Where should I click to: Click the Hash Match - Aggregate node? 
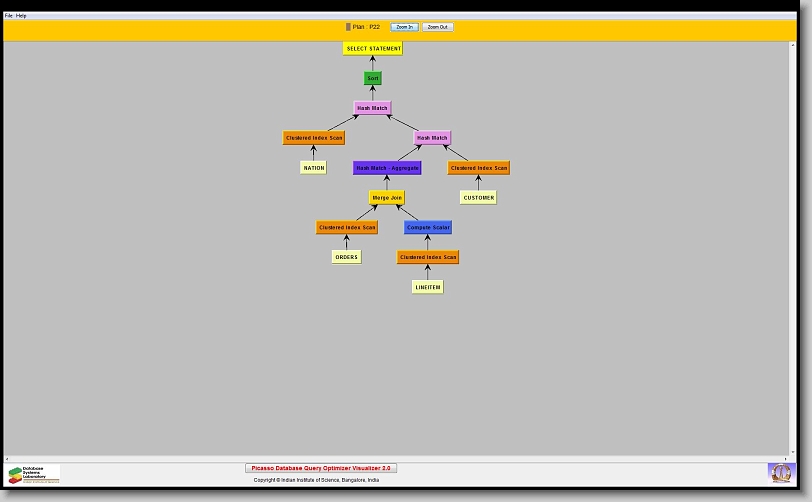click(x=387, y=168)
